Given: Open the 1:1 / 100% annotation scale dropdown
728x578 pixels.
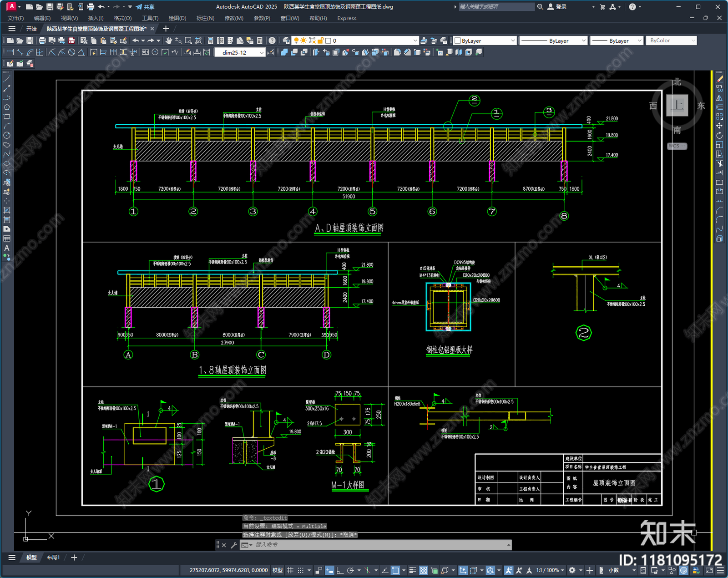Looking at the screenshot, I should (x=550, y=570).
